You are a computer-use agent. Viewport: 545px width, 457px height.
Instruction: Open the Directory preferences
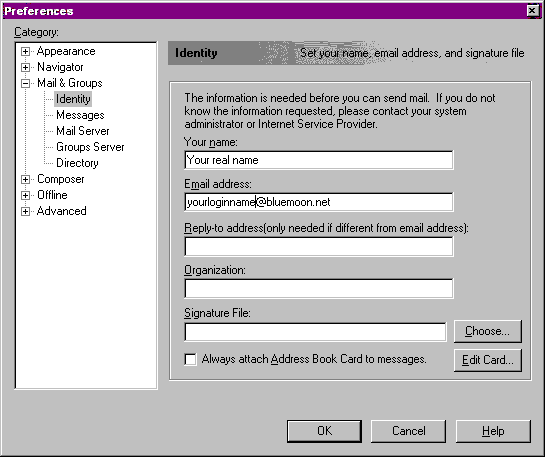[x=77, y=163]
